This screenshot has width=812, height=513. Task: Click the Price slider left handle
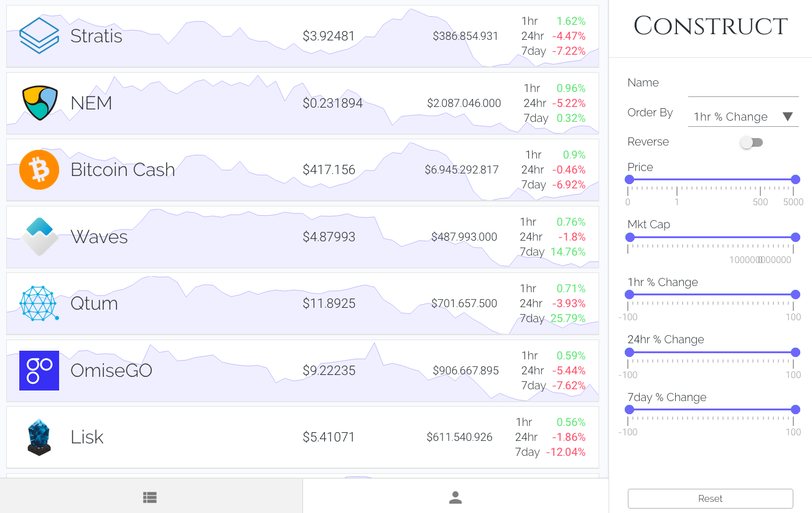[630, 180]
